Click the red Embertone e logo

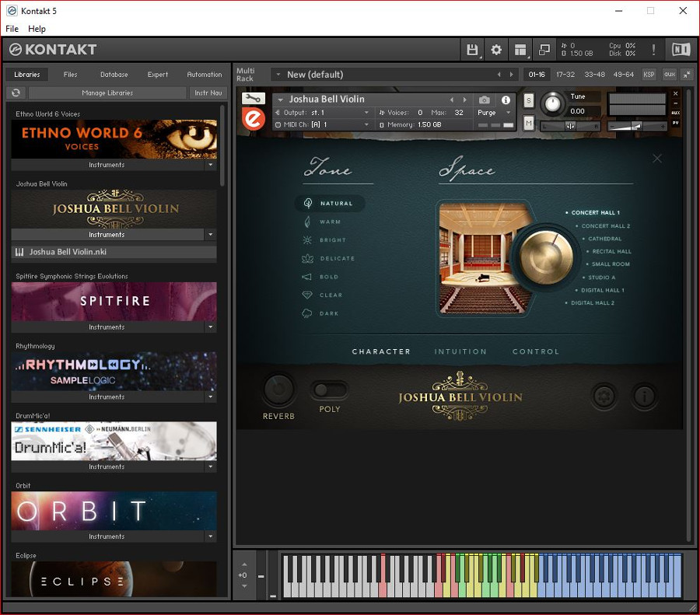point(254,119)
